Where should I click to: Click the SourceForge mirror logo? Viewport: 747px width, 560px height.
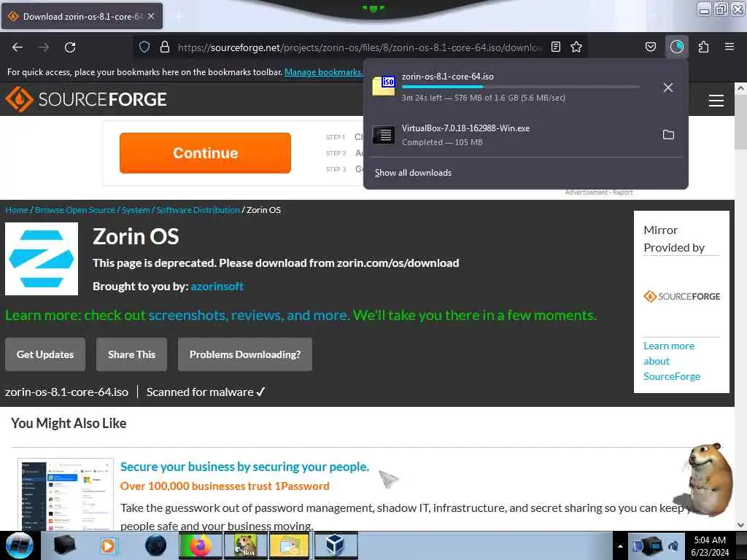682,296
